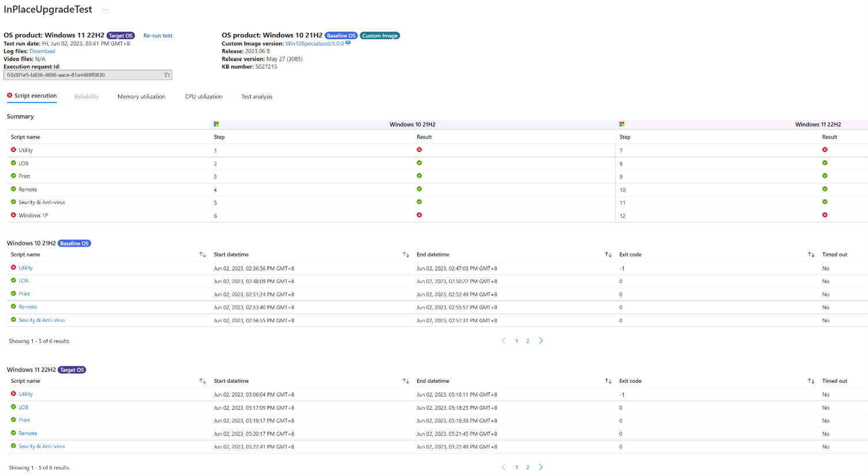Open LOB script in Windows 10 21H2 table

[23, 281]
